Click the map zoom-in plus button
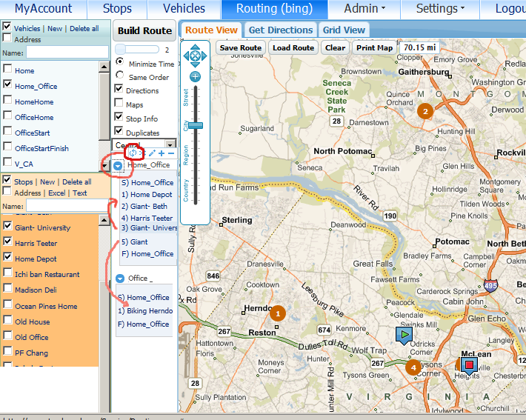 pos(196,76)
